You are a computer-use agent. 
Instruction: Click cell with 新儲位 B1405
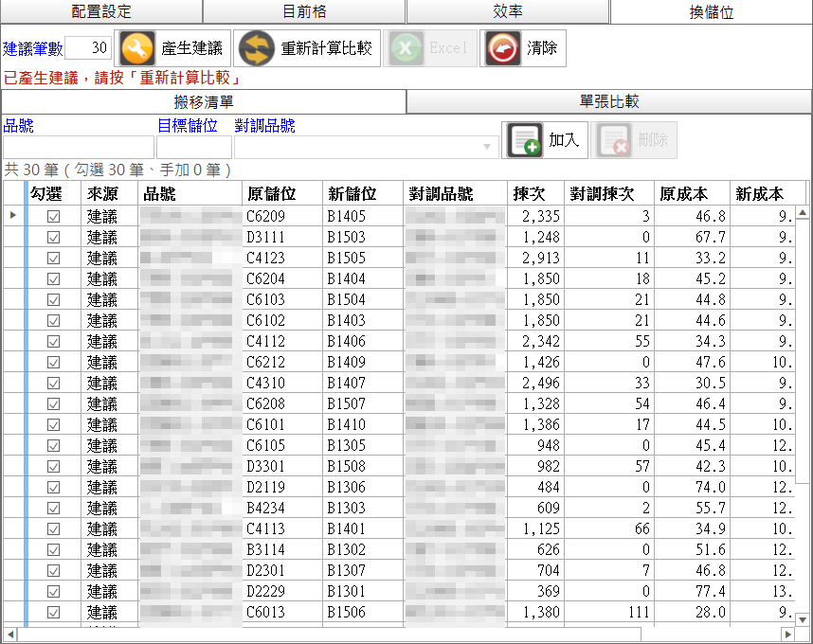(x=363, y=216)
